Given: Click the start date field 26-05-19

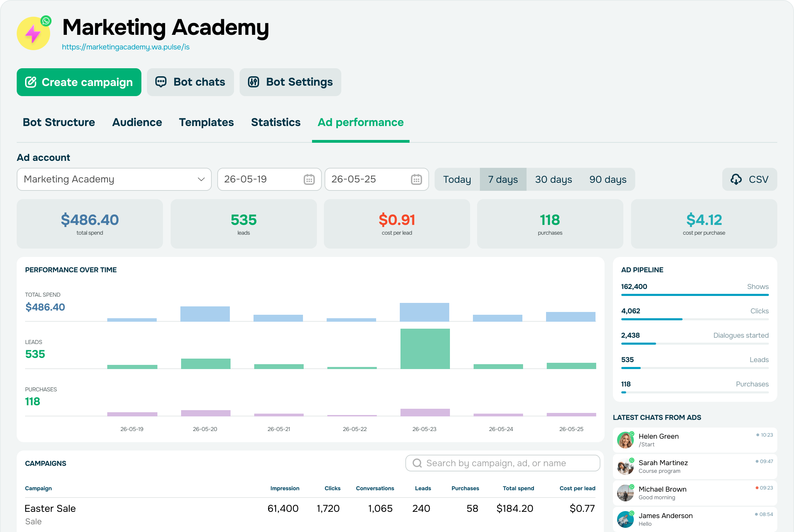Looking at the screenshot, I should 270,179.
